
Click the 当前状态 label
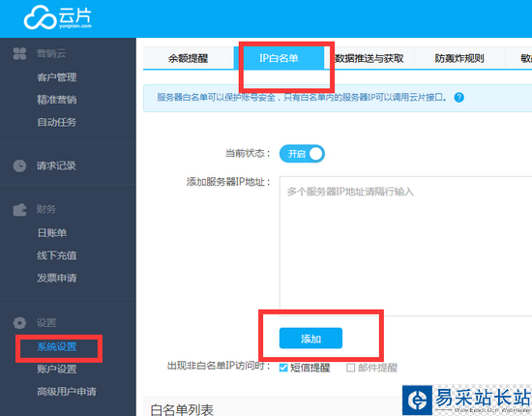coord(248,154)
